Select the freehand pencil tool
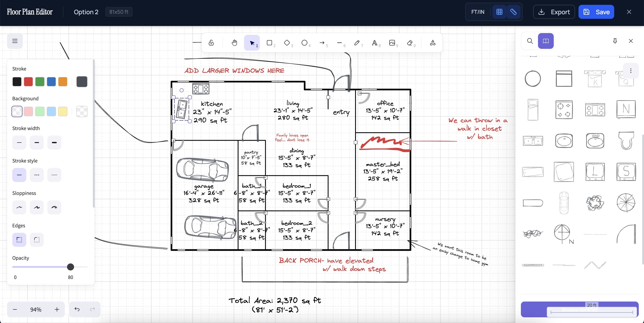This screenshot has height=323, width=644. tap(357, 42)
